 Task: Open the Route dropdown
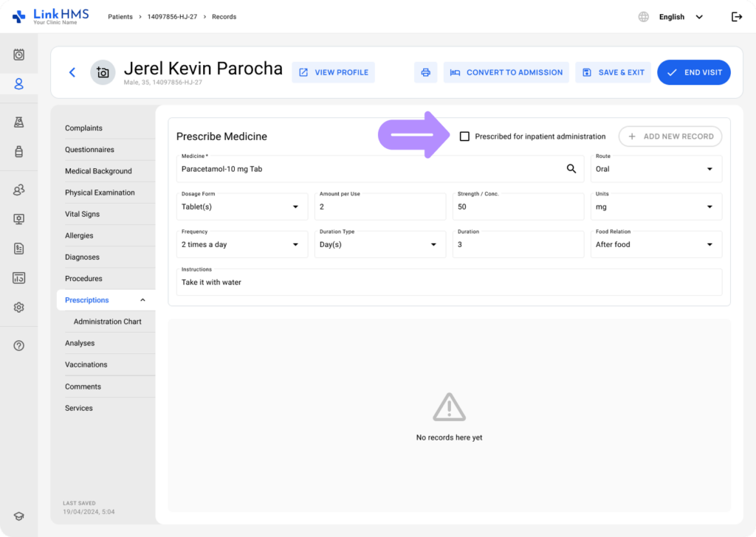[x=656, y=169]
